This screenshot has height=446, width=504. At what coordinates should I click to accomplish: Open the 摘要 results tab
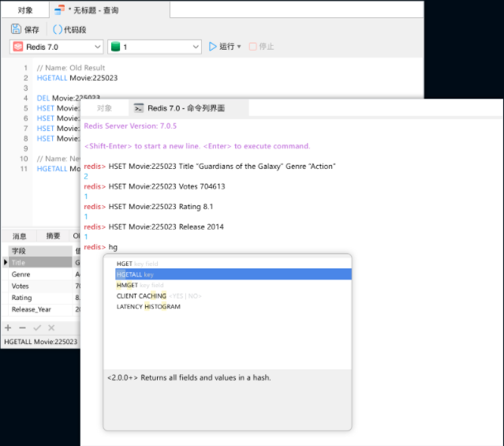[x=53, y=236]
